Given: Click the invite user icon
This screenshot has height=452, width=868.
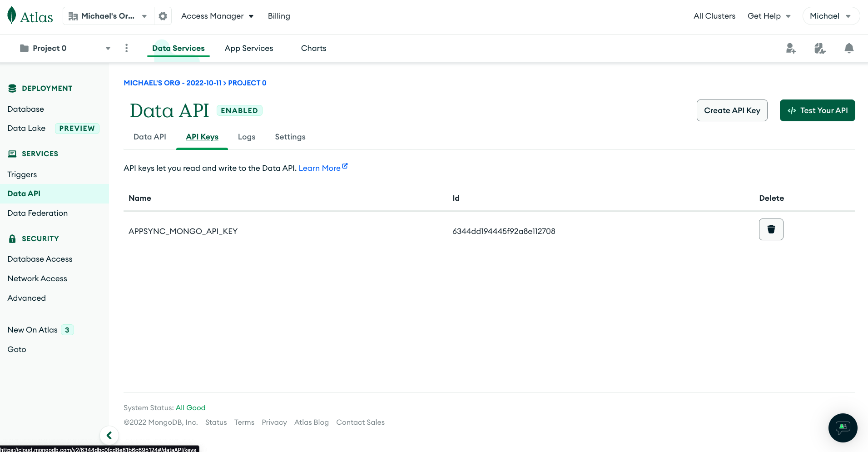Looking at the screenshot, I should point(791,48).
